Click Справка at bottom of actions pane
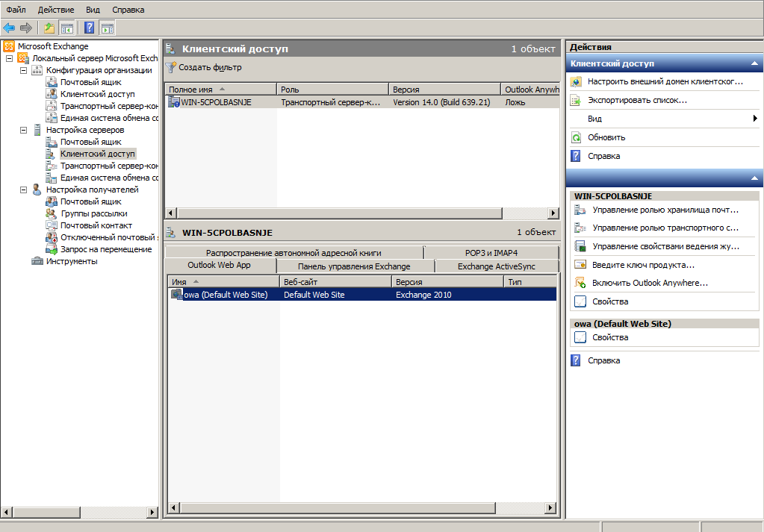Viewport: 764px width, 532px height. click(603, 360)
